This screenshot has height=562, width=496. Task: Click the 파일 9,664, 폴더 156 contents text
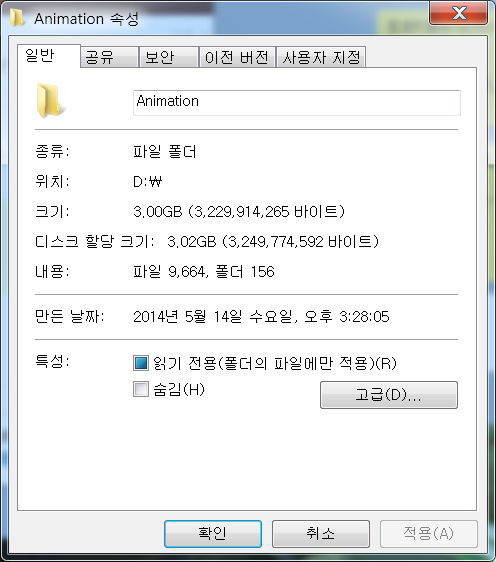tap(204, 272)
